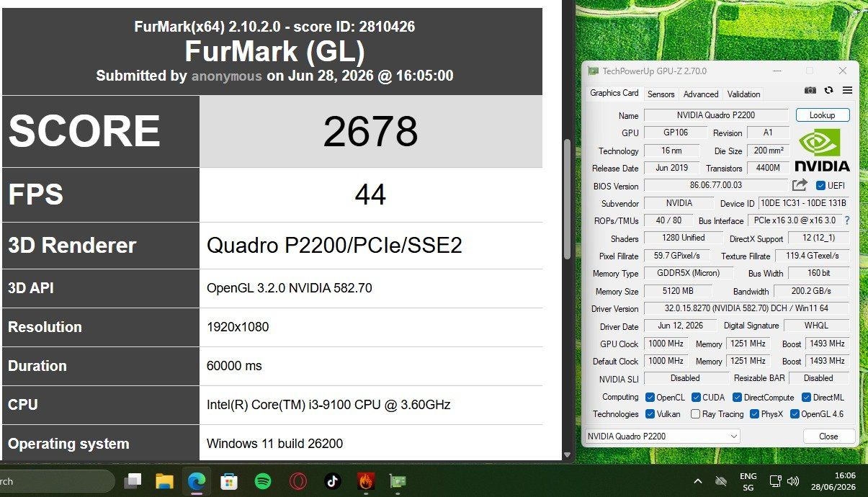Switch to GPU-Z on the taskbar
Viewport: 868px width, 497px height.
coord(397,480)
